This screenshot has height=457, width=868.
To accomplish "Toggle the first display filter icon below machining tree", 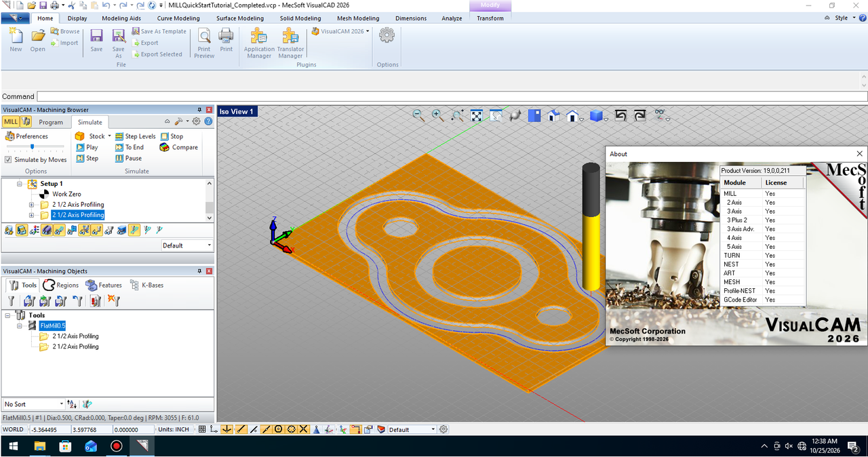I will pyautogui.click(x=9, y=231).
